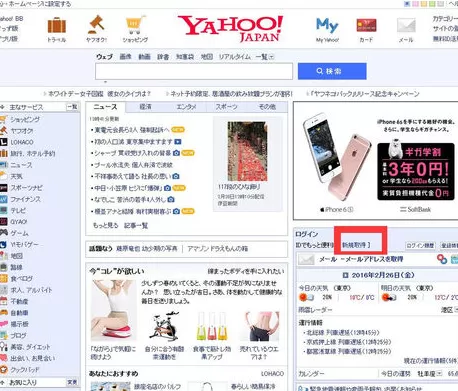Open headline starting 極楽アナと結婚
Image resolution: width=458 pixels, height=391 pixels.
132,211
